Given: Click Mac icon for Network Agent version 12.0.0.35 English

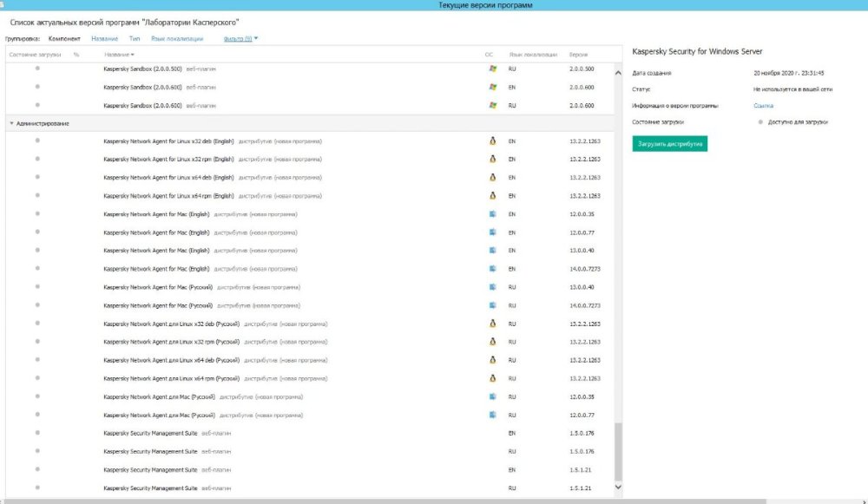Looking at the screenshot, I should 493,214.
